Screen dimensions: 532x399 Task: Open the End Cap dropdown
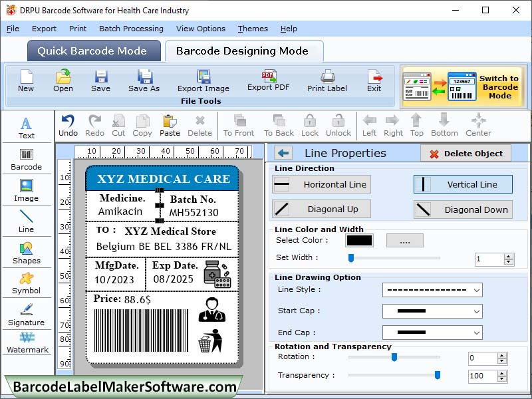(432, 332)
